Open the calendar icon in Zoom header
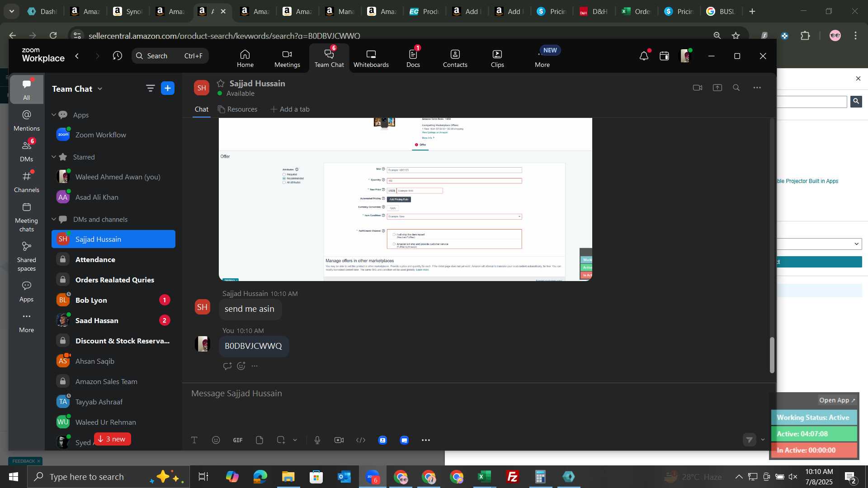This screenshot has width=868, height=488. (664, 56)
